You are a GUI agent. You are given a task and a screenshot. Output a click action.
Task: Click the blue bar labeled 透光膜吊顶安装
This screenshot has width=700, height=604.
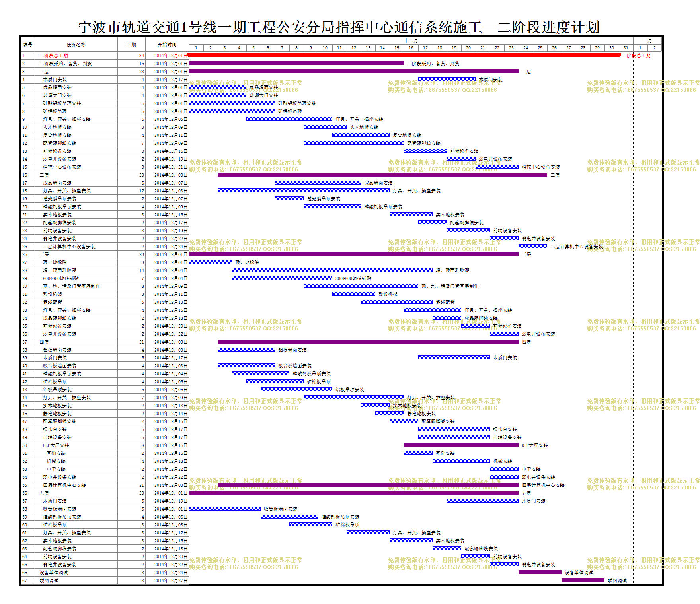[x=289, y=198]
